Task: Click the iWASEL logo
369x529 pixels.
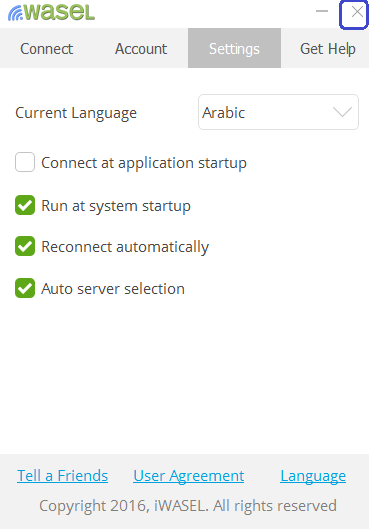Action: click(x=51, y=13)
